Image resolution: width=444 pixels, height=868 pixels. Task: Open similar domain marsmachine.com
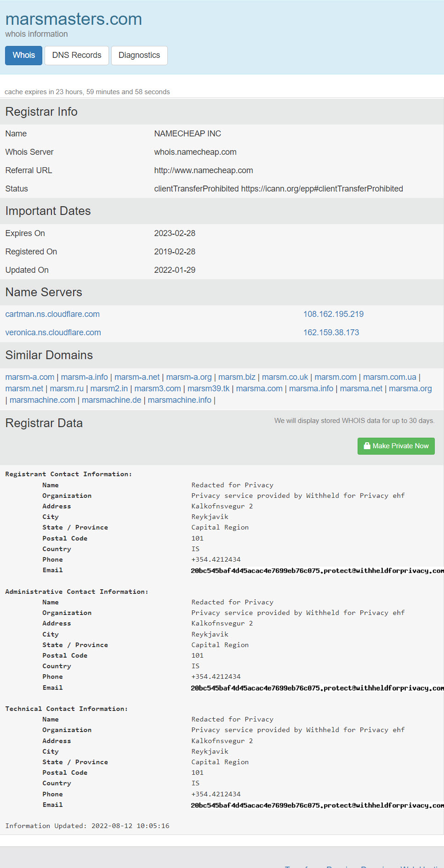[42, 400]
